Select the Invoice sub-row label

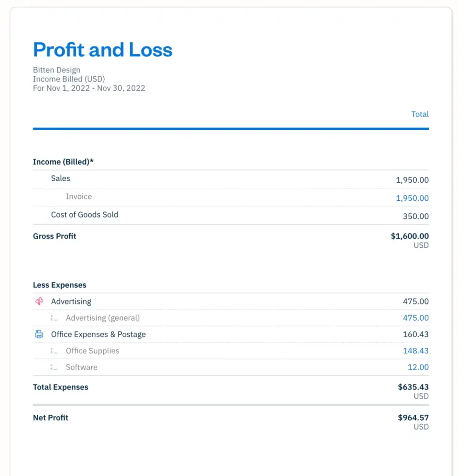79,197
